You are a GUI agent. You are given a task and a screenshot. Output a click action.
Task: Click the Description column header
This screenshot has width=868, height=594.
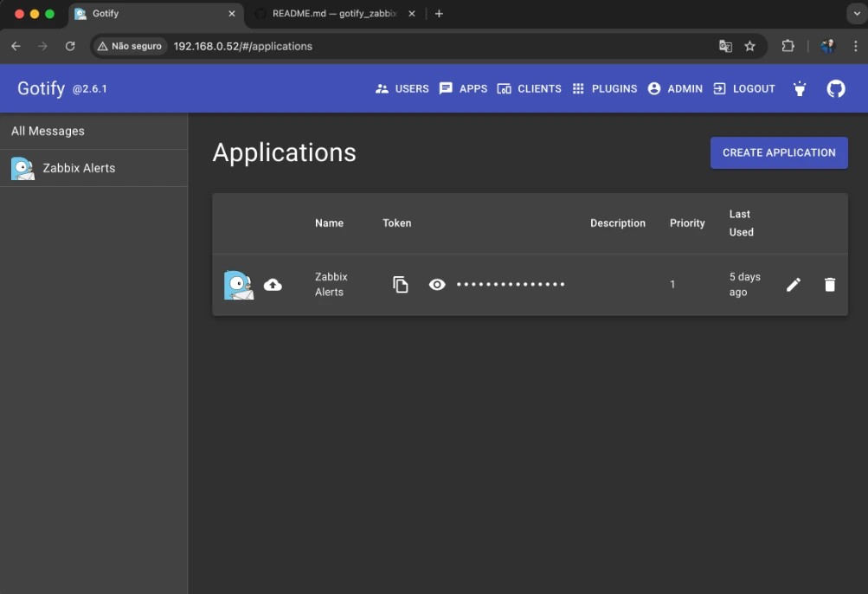coord(618,223)
